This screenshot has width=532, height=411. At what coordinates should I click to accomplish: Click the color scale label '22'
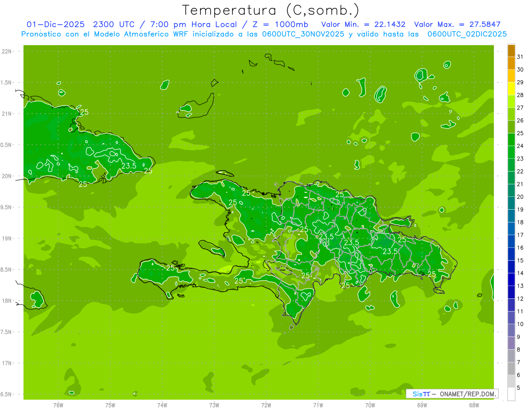click(520, 172)
